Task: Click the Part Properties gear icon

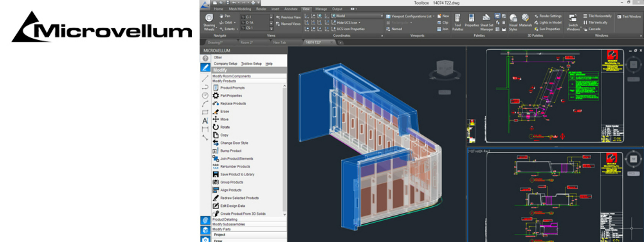Action: 216,96
